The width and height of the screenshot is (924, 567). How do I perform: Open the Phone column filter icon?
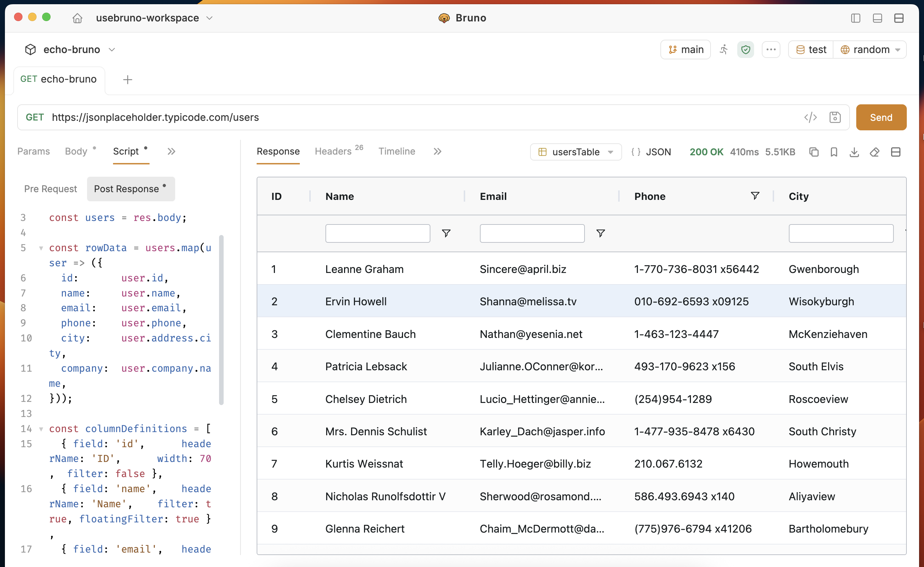pos(755,196)
